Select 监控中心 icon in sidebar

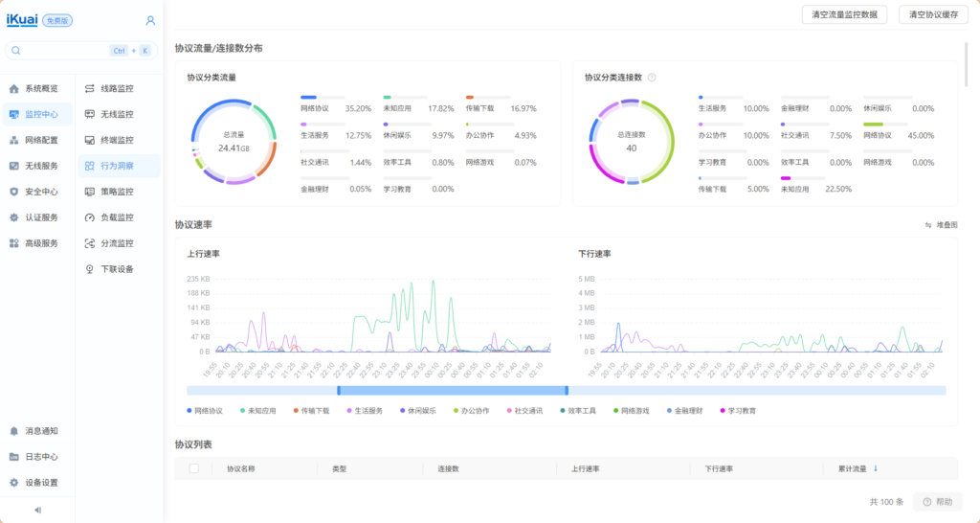(13, 115)
